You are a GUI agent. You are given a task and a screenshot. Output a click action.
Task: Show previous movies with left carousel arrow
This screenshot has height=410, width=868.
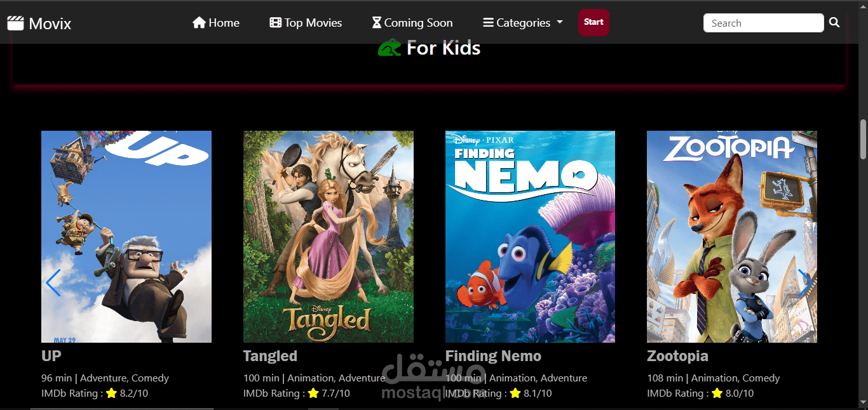pyautogui.click(x=53, y=282)
